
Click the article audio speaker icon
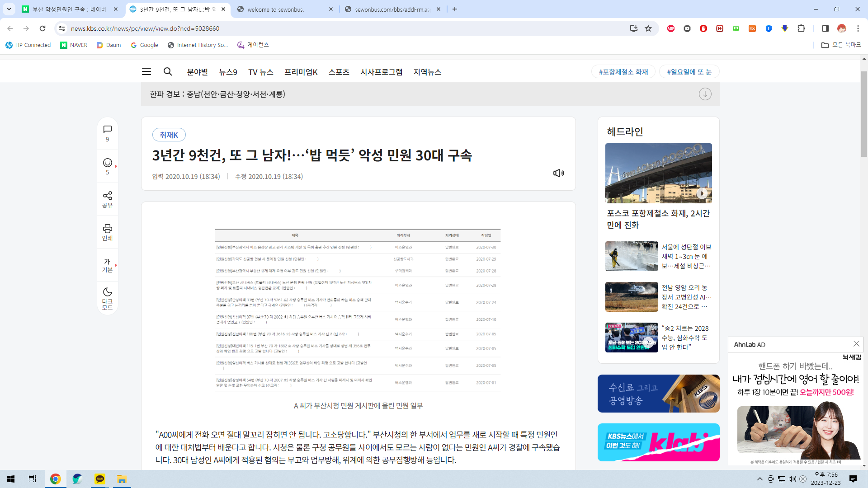(x=558, y=173)
